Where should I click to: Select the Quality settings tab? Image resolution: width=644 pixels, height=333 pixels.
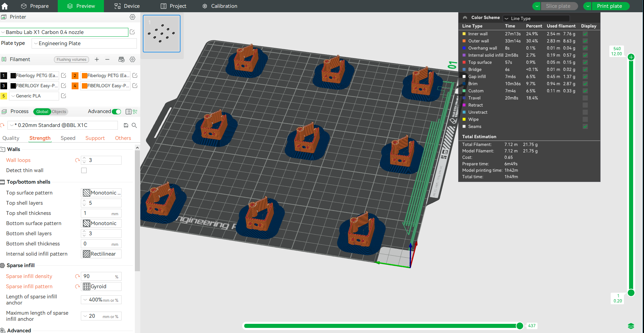[11, 138]
